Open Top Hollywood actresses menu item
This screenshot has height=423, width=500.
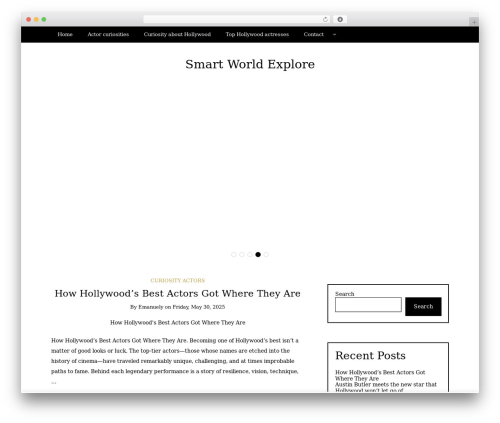click(257, 34)
